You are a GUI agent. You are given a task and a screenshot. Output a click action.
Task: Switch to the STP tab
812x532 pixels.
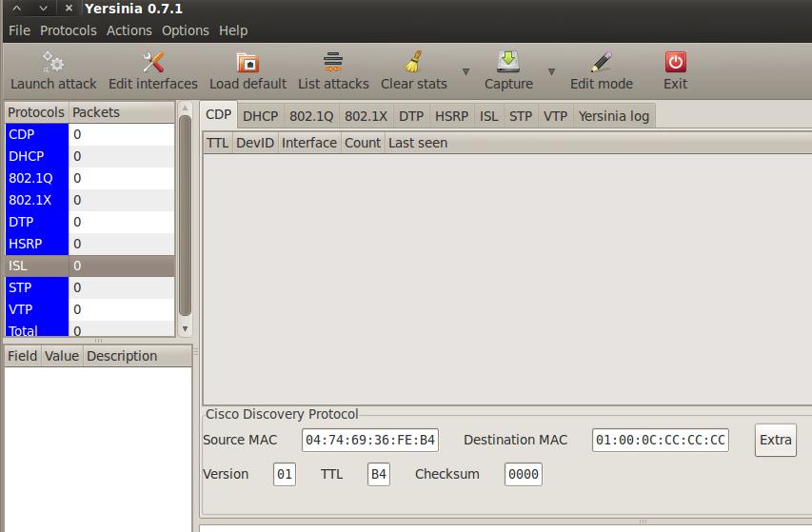(521, 116)
